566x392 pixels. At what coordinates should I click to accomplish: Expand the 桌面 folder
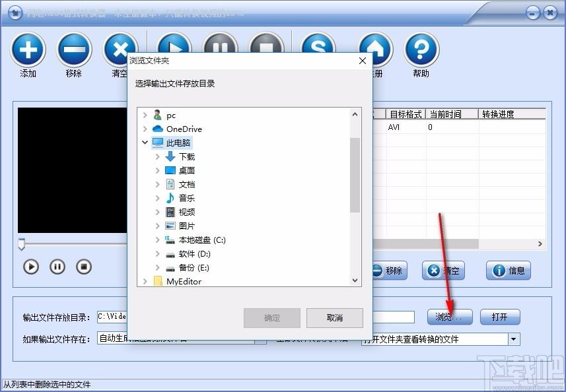157,170
